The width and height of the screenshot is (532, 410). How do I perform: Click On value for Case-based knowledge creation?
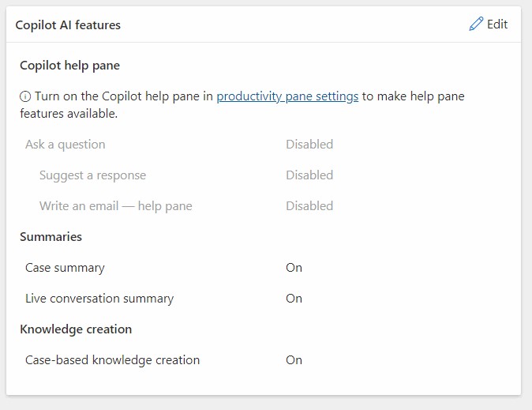click(294, 360)
